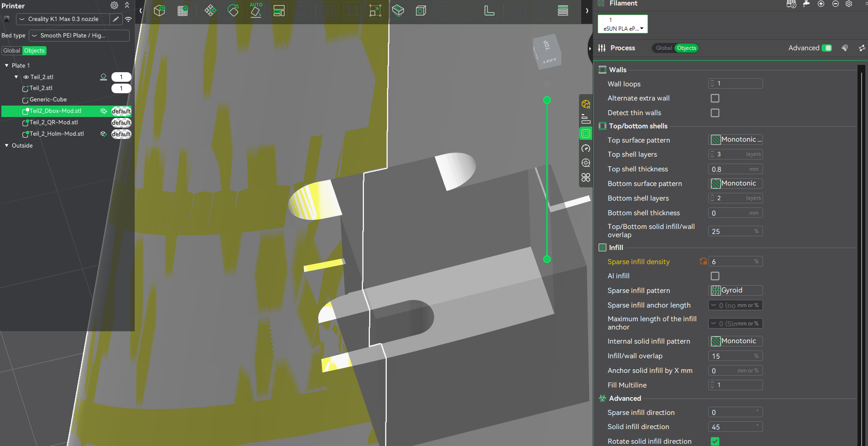Check the AI infill checkbox

coord(715,276)
